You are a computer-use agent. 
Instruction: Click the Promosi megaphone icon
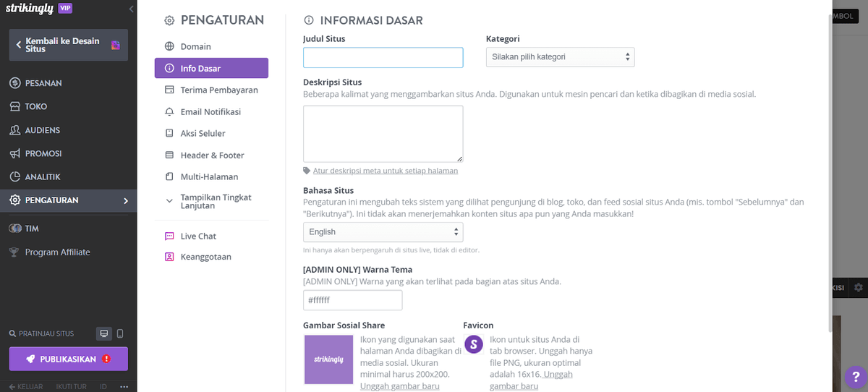click(x=14, y=153)
